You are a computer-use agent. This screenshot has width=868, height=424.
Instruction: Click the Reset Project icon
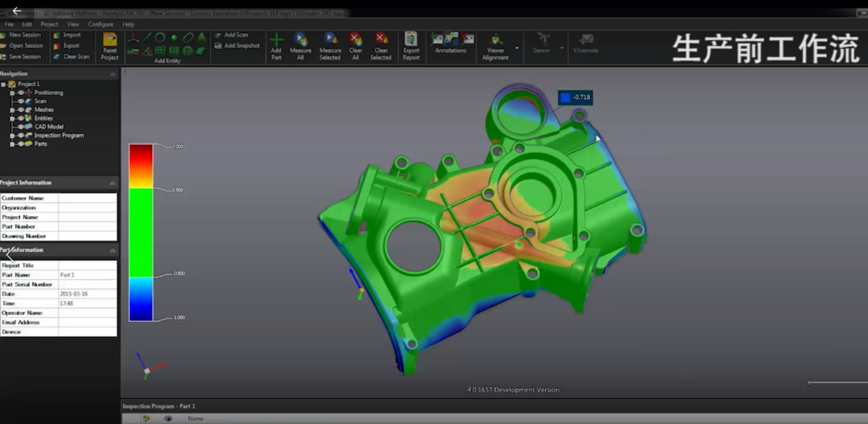(x=109, y=39)
